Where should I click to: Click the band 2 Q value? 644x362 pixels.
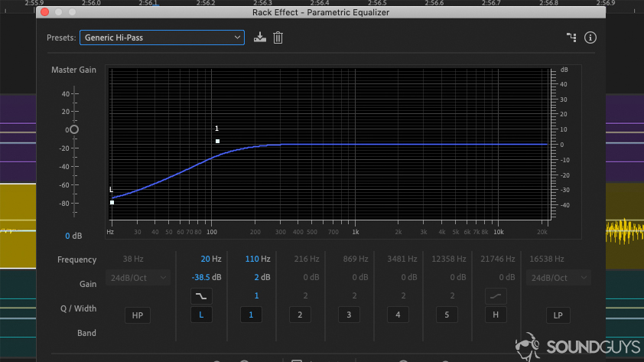(x=305, y=295)
